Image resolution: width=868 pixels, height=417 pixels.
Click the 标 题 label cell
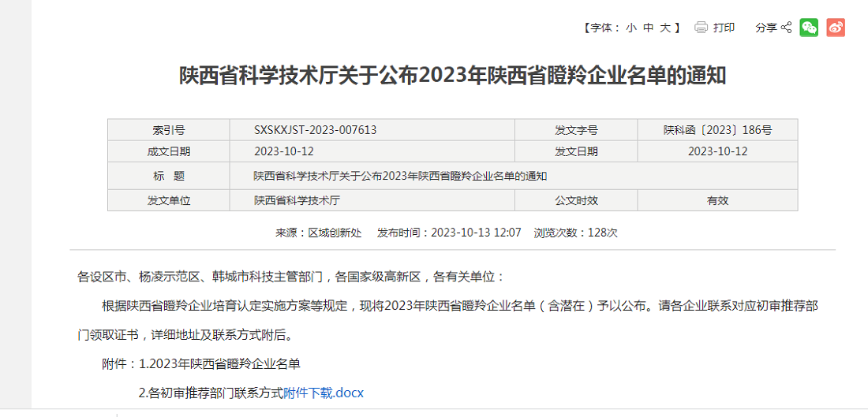[x=169, y=176]
